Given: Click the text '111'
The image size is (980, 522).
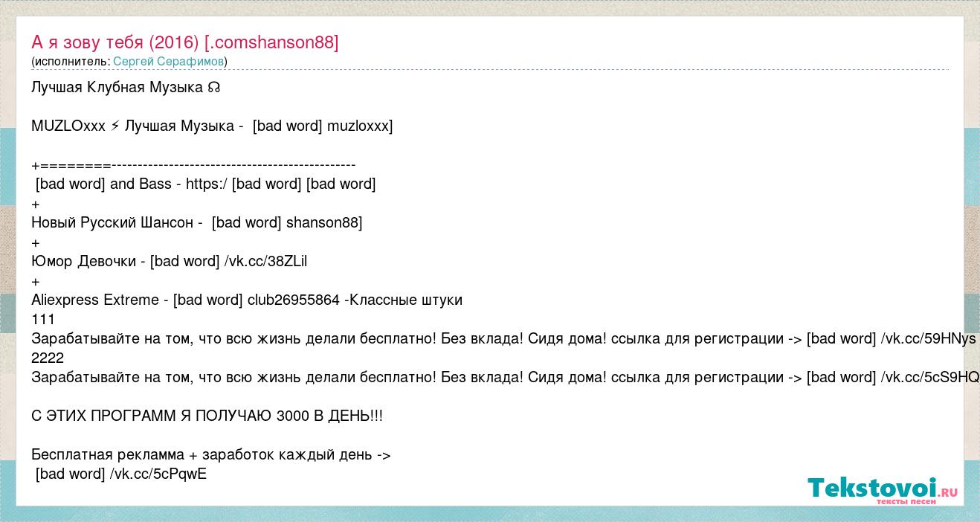Looking at the screenshot, I should point(43,320).
